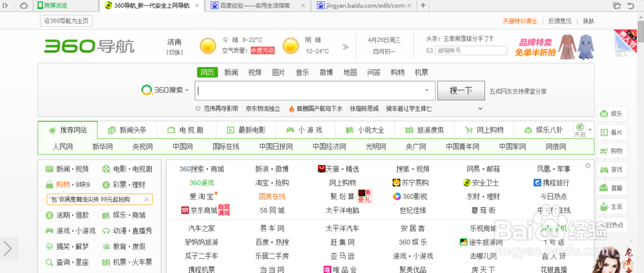The image size is (644, 273).
Task: Open search box suggestions dropdown arrow
Action: 427,90
